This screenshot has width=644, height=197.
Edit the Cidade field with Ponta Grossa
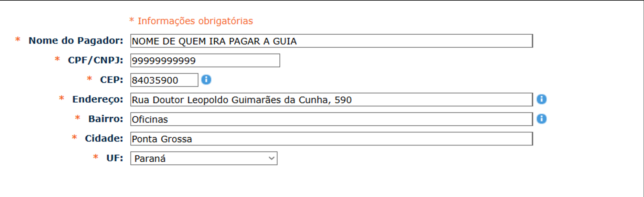point(331,139)
